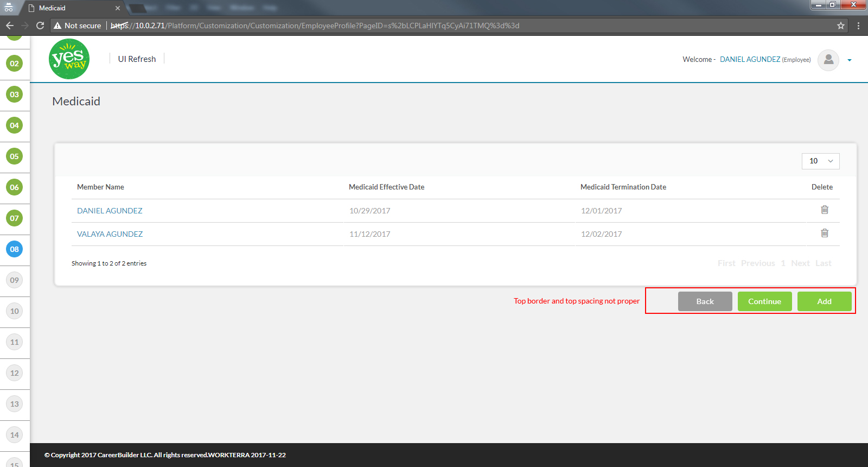Screen dimensions: 868x467
Task: Go back using browser back arrow
Action: (10, 26)
